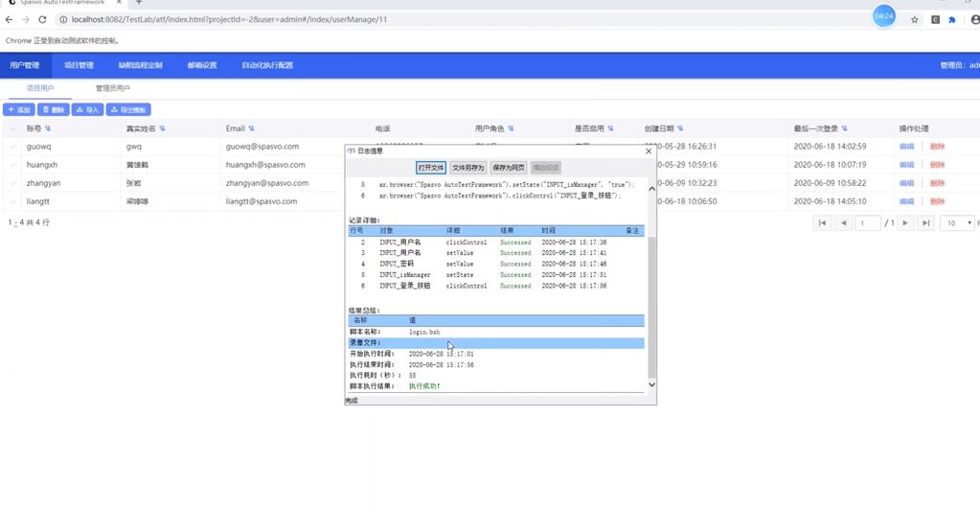Close the Spasvo AutoTestFramework browser tab

point(120,3)
